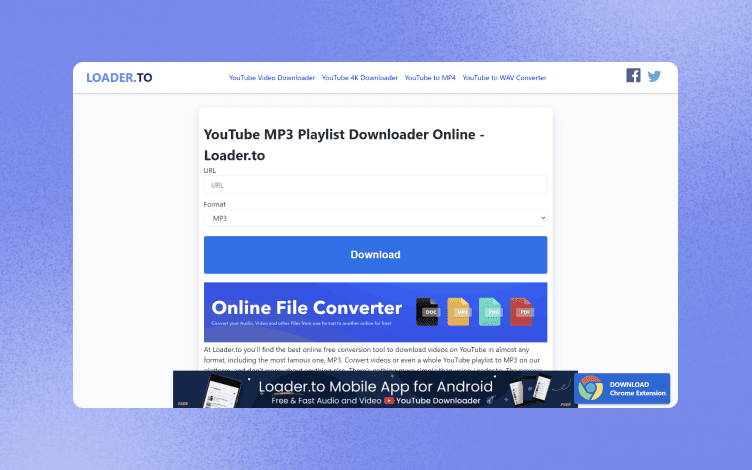Screen dimensions: 752x470
Task: Click the LOADER.TO logo
Action: click(x=119, y=78)
